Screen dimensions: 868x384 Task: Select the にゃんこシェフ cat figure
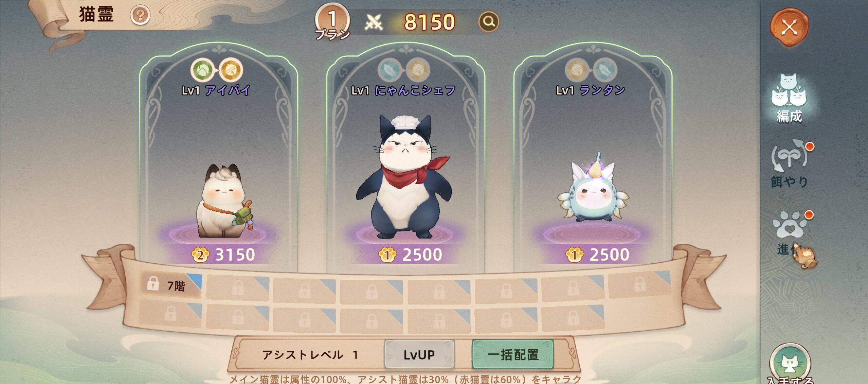coord(403,177)
